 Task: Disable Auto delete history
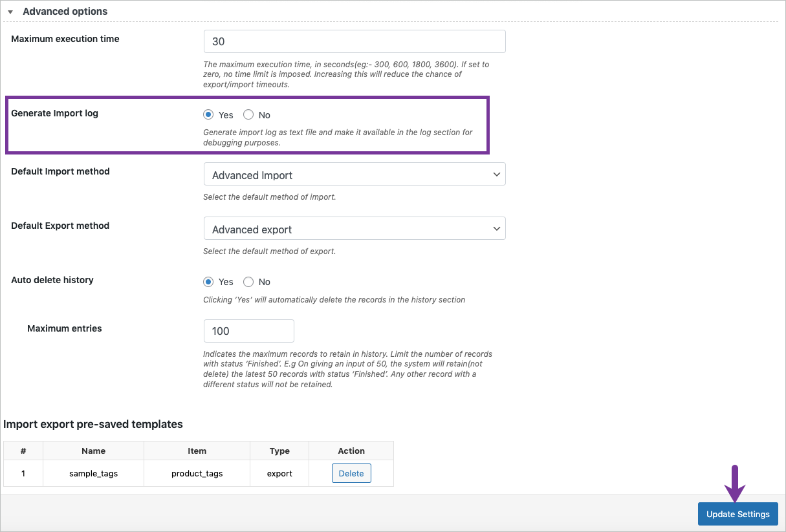(x=248, y=281)
